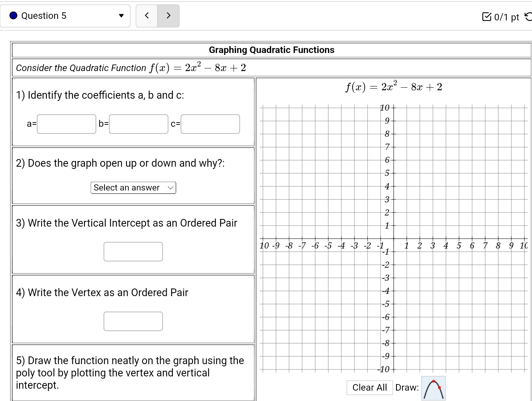532x401 pixels.
Task: Go to the previous question arrow
Action: tap(147, 16)
